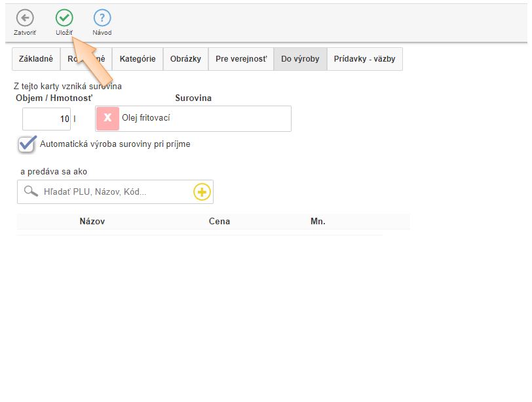The width and height of the screenshot is (532, 402).
Task: Save with the Uložiť checkmark icon
Action: tap(64, 18)
